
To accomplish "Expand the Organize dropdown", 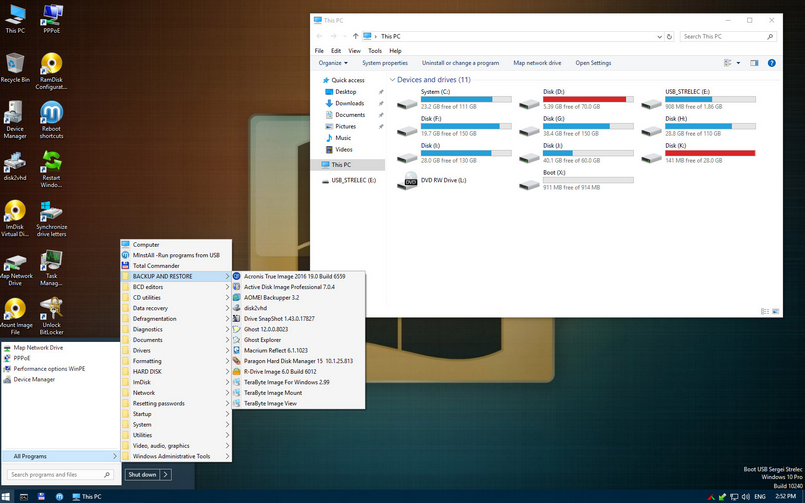I will (x=333, y=63).
